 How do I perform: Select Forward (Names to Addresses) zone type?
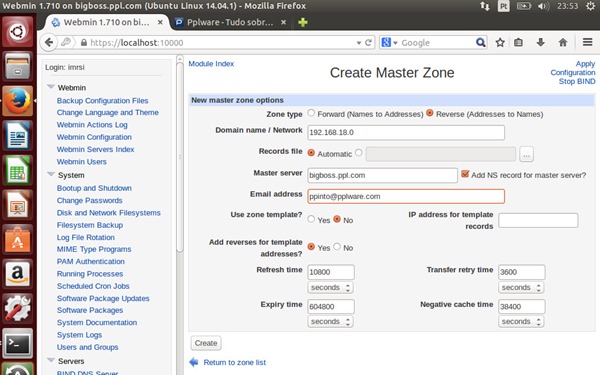pyautogui.click(x=311, y=113)
